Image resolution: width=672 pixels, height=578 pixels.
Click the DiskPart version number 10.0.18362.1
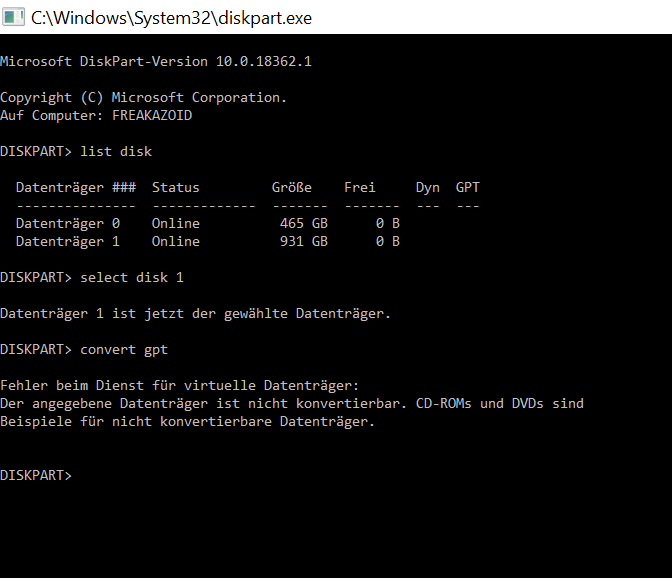pyautogui.click(x=264, y=61)
